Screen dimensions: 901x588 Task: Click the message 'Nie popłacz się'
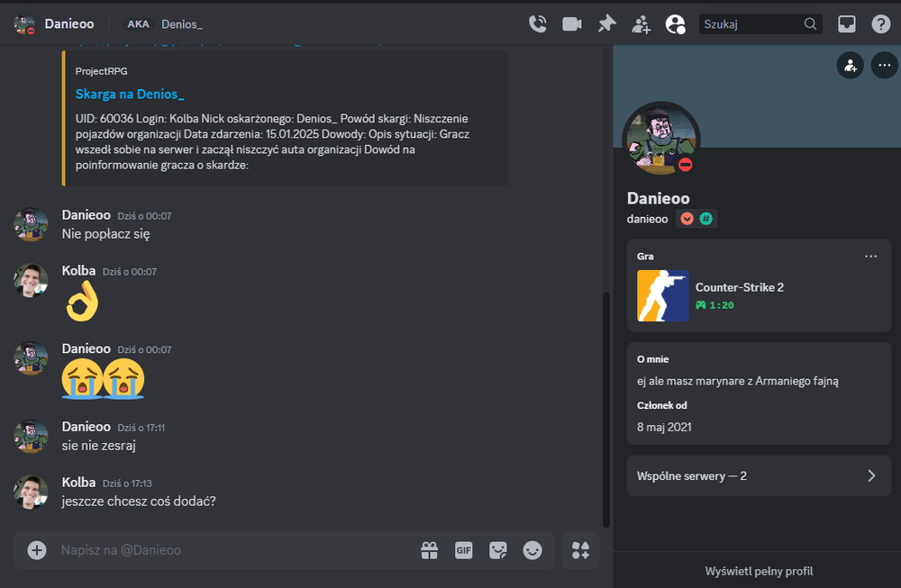coord(105,234)
